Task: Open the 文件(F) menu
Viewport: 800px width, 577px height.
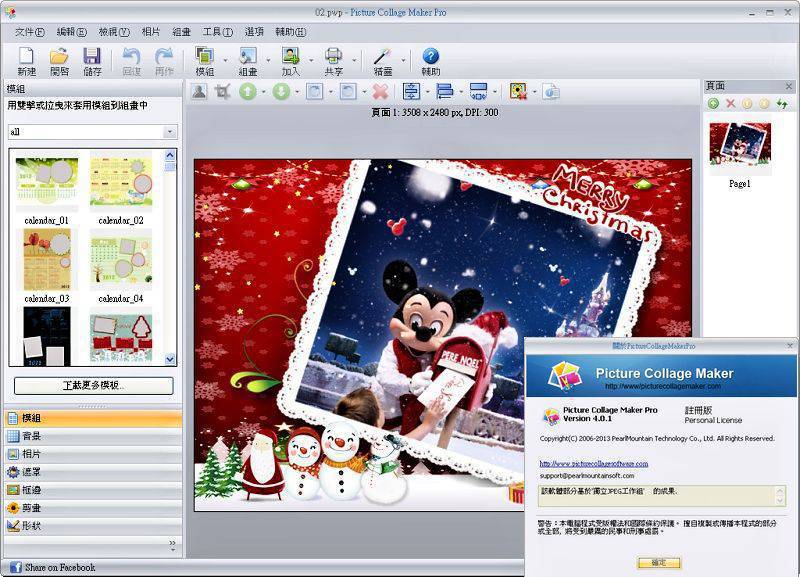Action: click(30, 32)
